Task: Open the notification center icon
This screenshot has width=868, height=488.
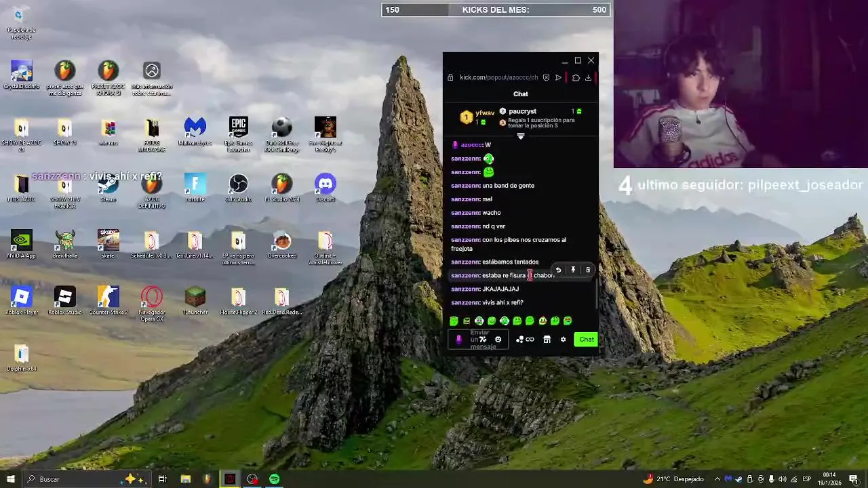Action: click(853, 479)
